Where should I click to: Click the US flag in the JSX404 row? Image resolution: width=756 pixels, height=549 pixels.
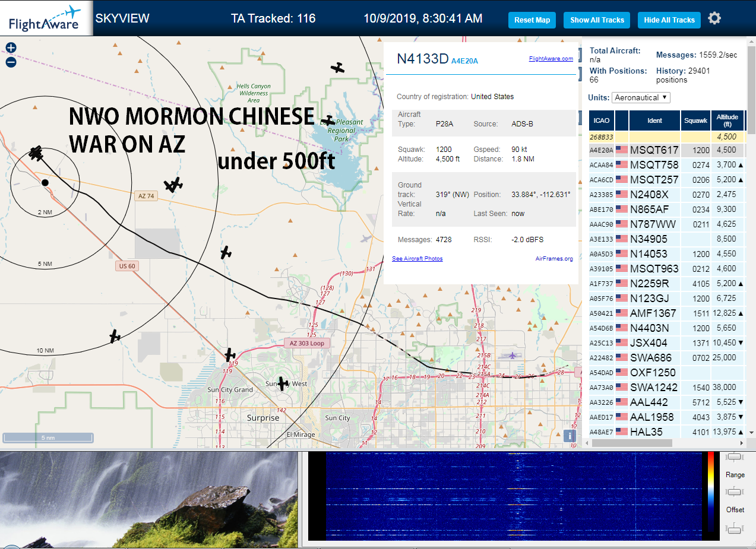pyautogui.click(x=622, y=343)
